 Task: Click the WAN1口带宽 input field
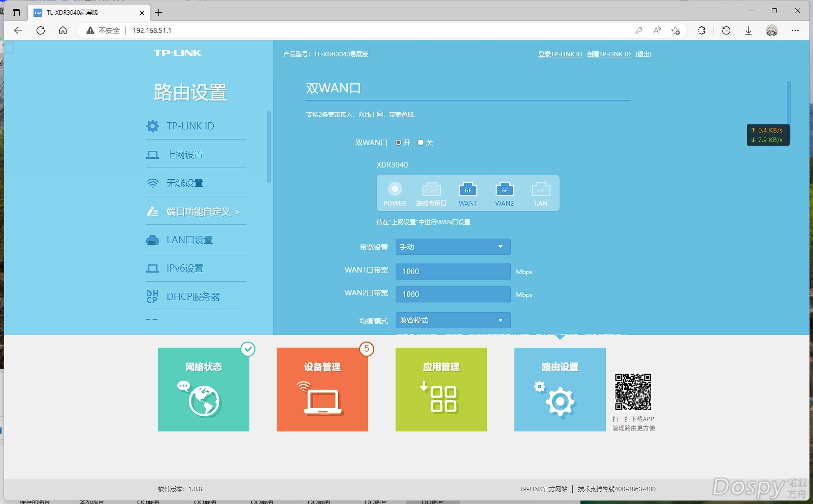point(452,272)
